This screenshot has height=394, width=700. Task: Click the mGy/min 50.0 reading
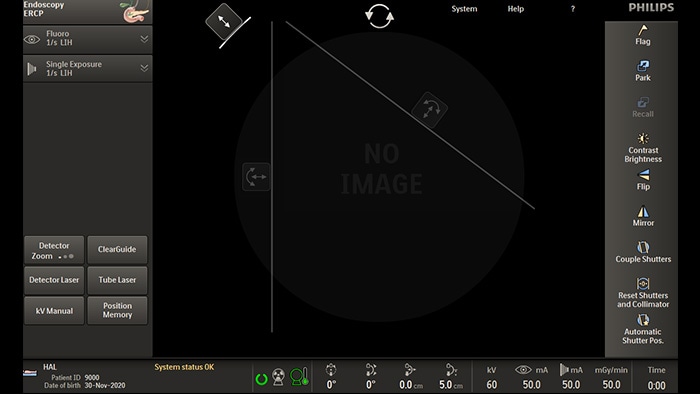[611, 385]
